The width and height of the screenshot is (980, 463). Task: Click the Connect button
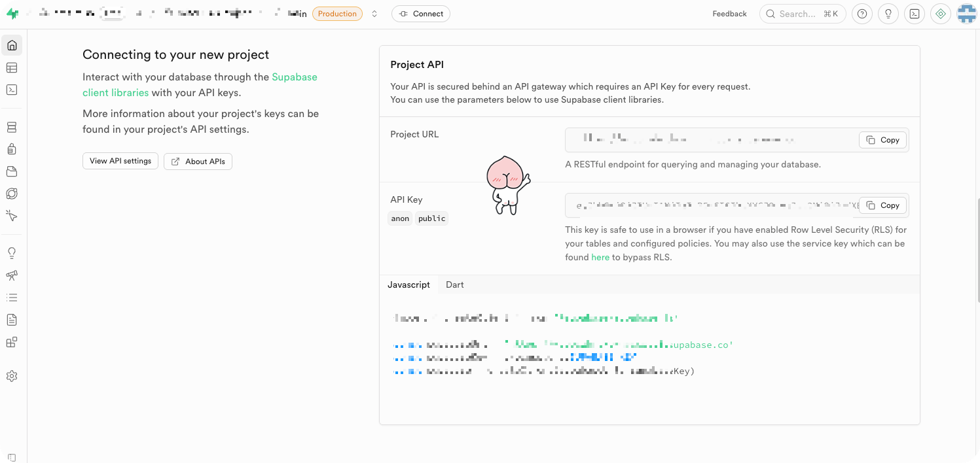click(x=421, y=14)
